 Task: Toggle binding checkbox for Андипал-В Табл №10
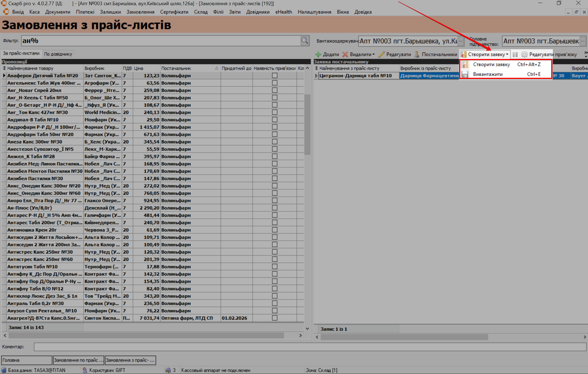click(275, 120)
